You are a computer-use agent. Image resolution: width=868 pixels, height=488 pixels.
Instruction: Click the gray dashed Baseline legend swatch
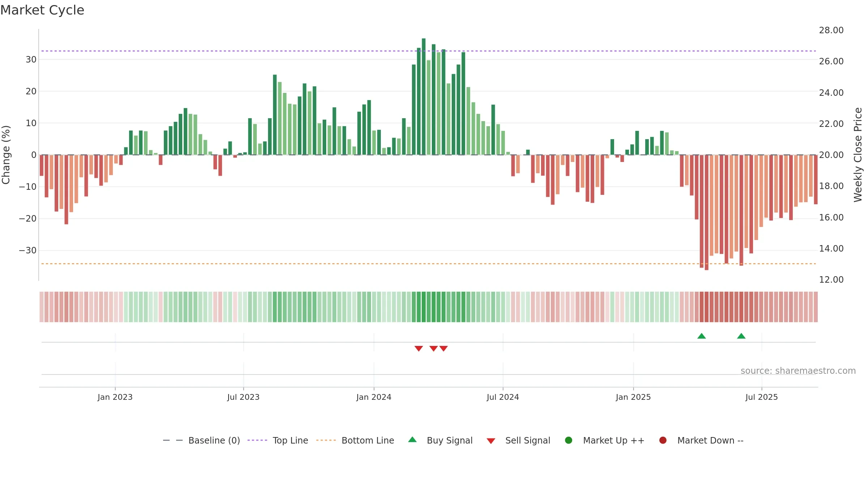(173, 440)
